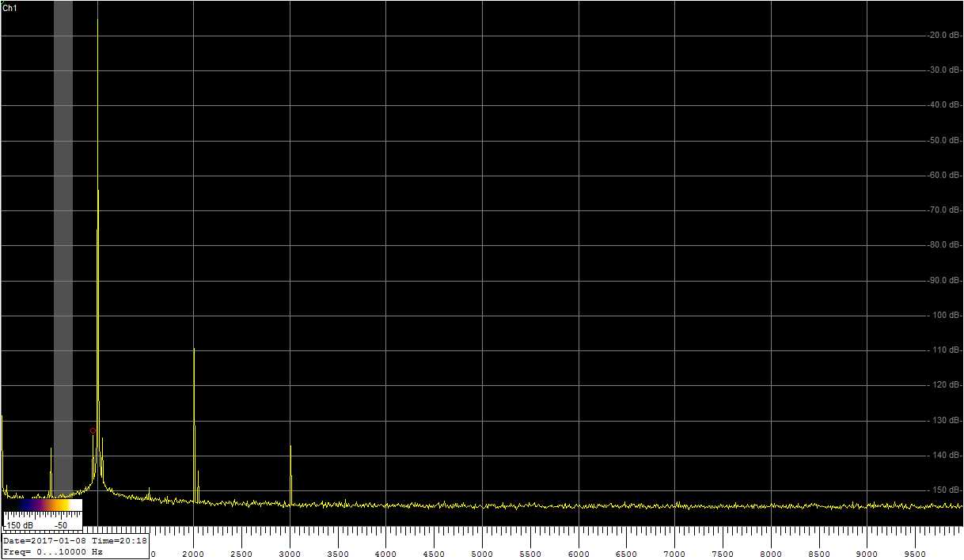Click the 9500 Hz frequency axis label
Viewport: 964px width, 560px height.
coord(916,554)
